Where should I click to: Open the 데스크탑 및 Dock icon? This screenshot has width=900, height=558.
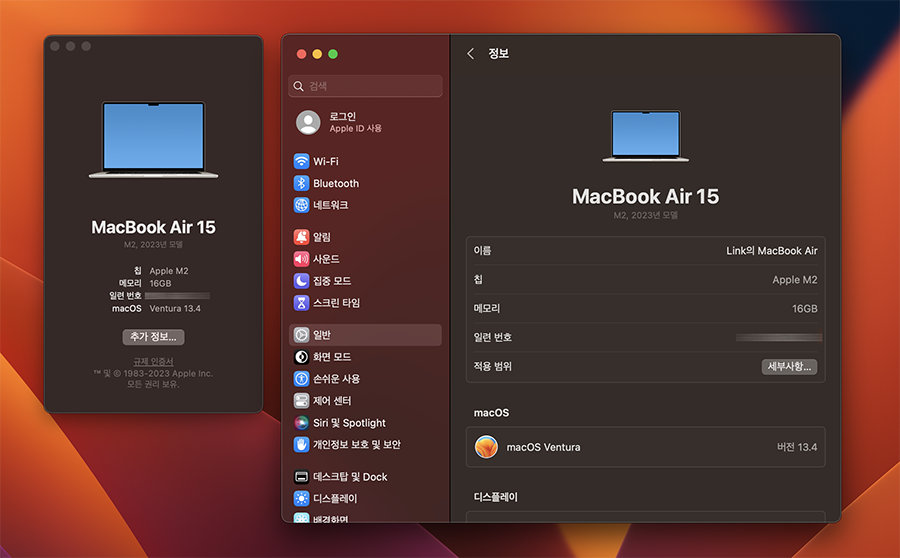click(301, 476)
